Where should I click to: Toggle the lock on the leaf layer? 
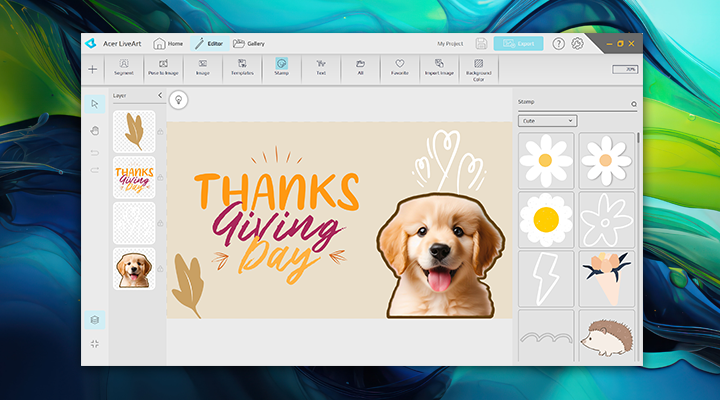(160, 131)
